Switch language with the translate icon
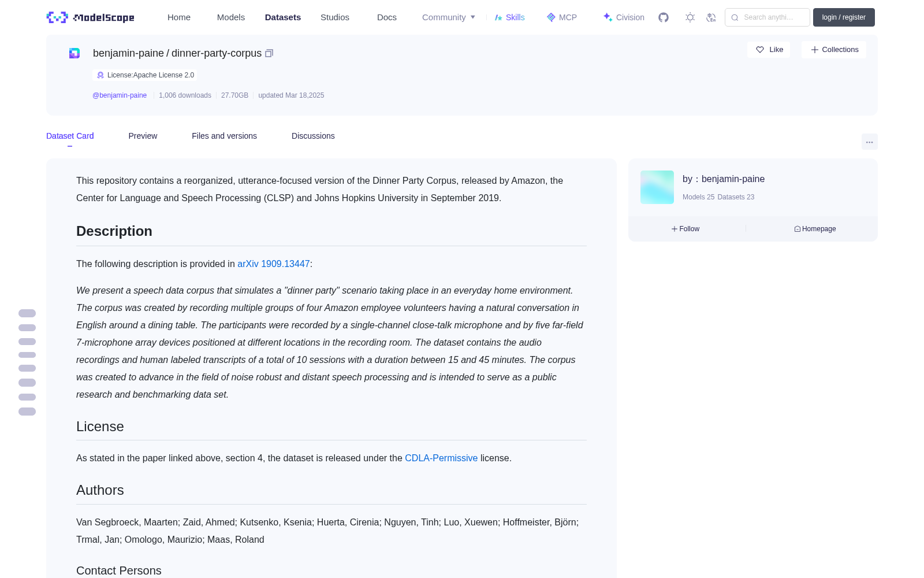 point(711,17)
